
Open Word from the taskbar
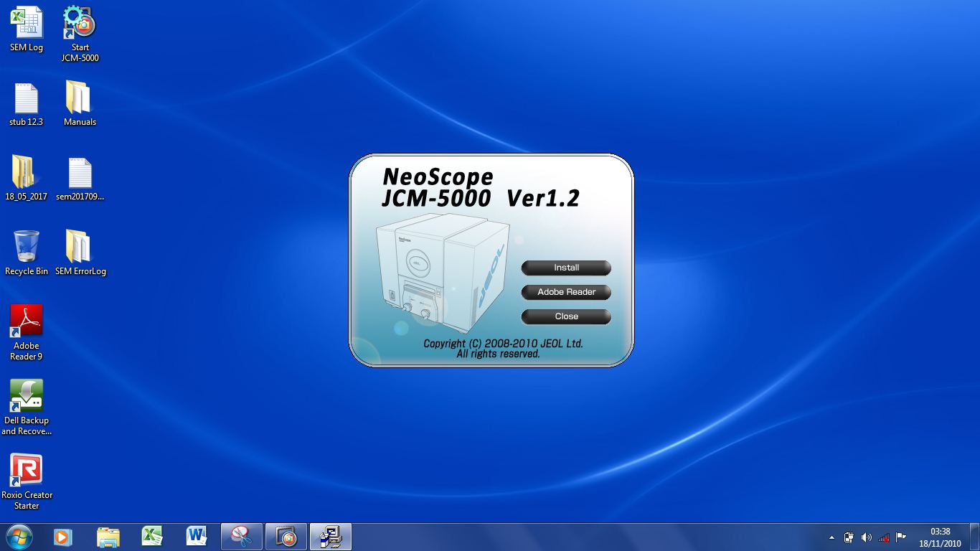click(197, 537)
